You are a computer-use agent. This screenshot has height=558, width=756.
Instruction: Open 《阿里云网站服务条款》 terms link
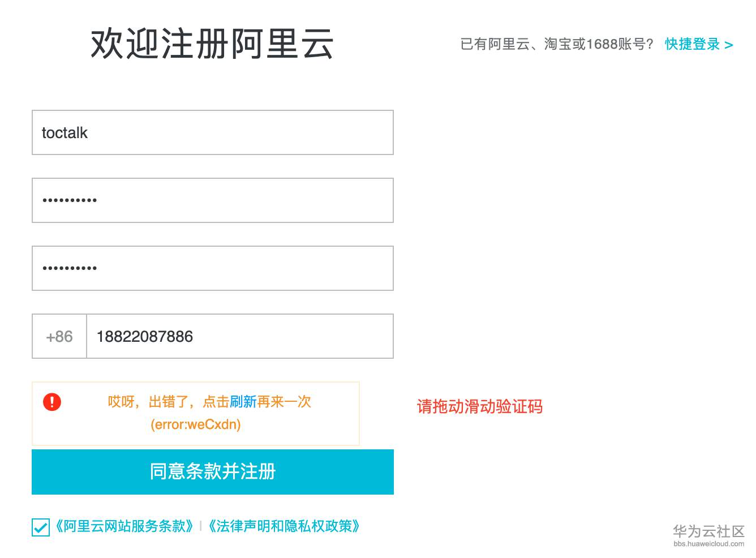point(123,526)
